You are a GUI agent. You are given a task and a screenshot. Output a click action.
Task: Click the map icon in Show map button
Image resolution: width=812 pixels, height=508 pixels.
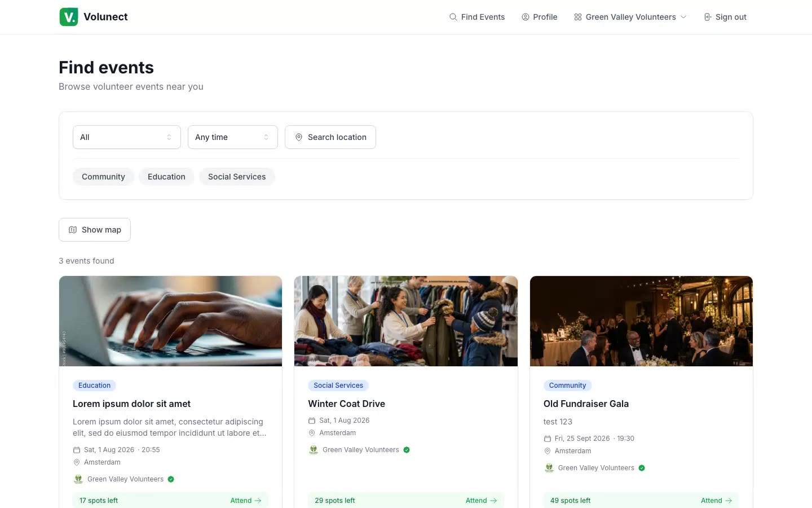pos(73,230)
